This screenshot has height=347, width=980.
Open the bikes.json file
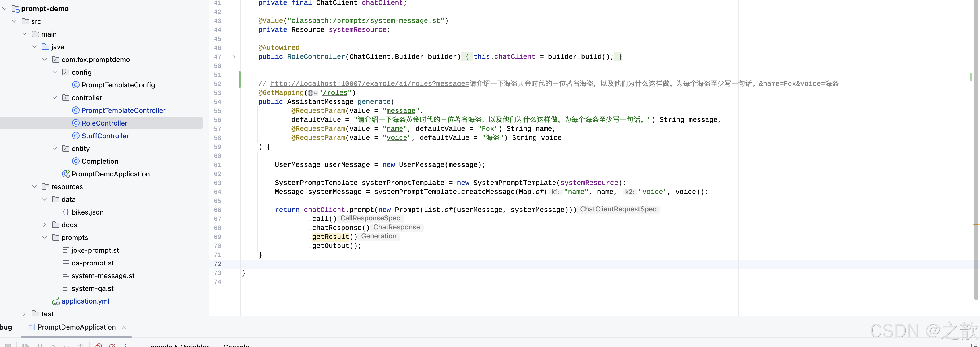87,212
